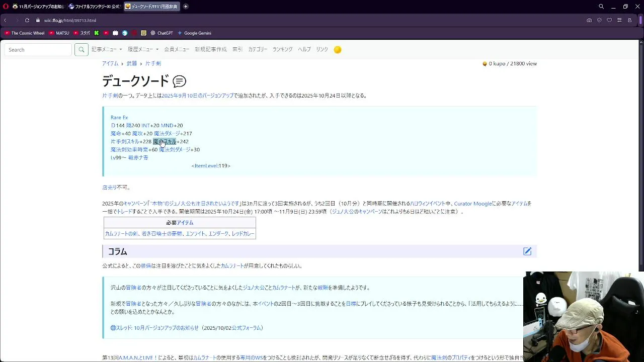Open a new browser tab
The height and width of the screenshot is (362, 644).
186,7
